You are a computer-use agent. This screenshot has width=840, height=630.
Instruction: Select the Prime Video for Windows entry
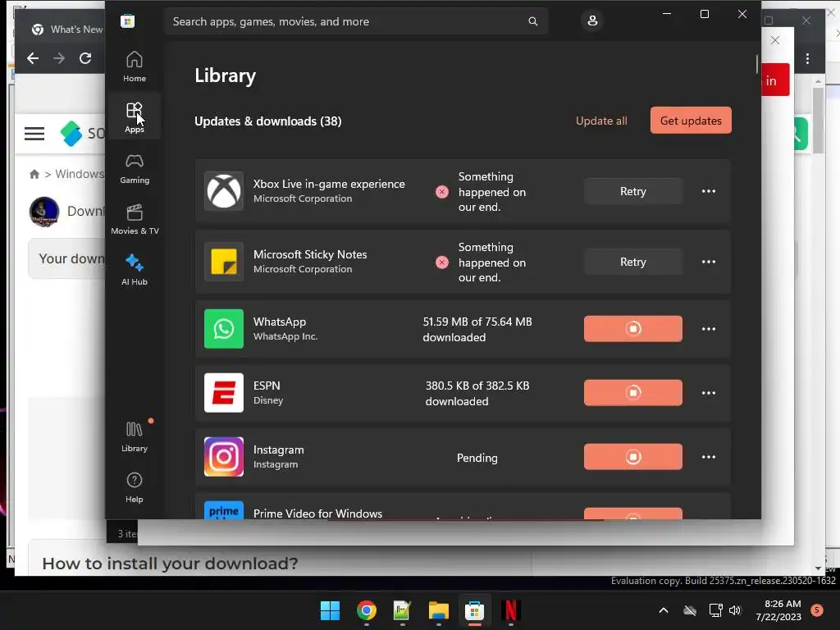click(x=463, y=506)
